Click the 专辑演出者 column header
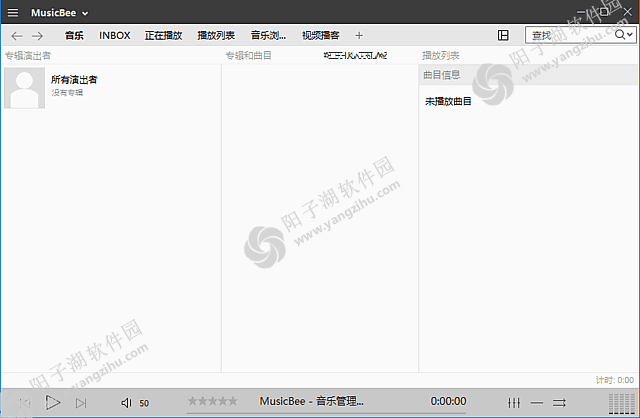This screenshot has width=640, height=418. [28, 56]
